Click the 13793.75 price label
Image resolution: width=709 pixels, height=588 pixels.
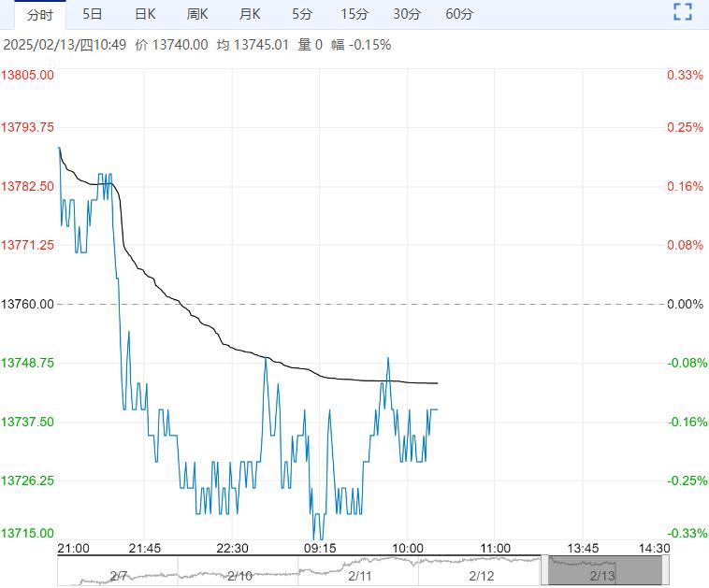[x=27, y=127]
